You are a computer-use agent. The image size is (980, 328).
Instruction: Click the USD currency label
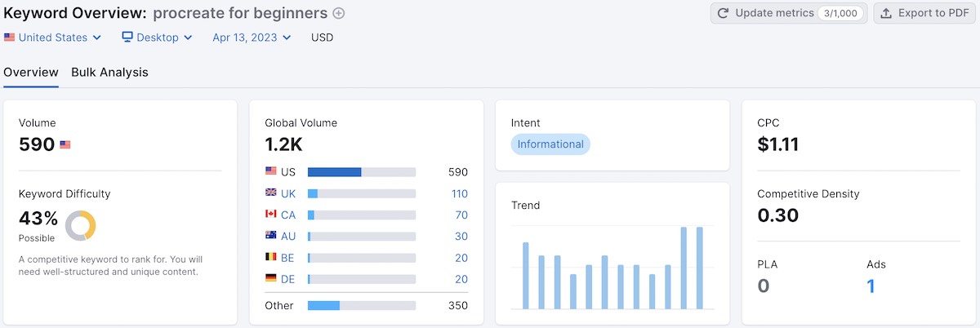pos(322,38)
